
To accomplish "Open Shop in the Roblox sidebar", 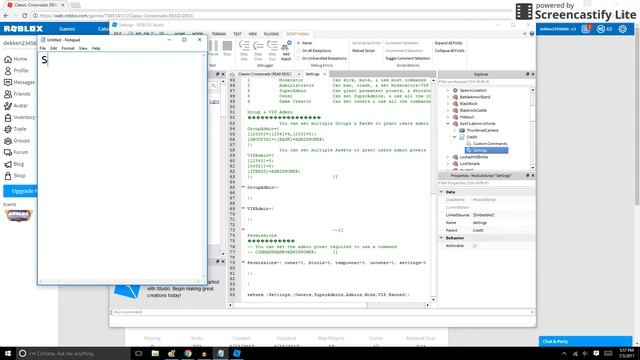I will (x=15, y=176).
